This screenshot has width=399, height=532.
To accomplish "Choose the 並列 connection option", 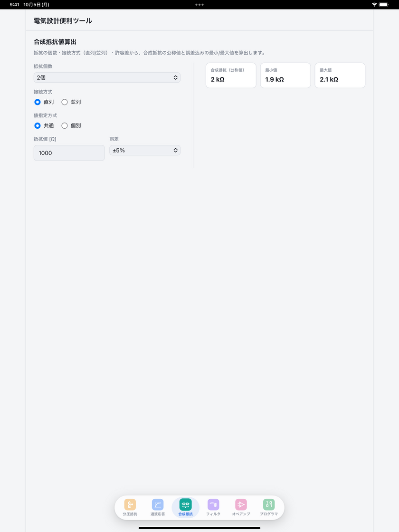I will point(65,102).
